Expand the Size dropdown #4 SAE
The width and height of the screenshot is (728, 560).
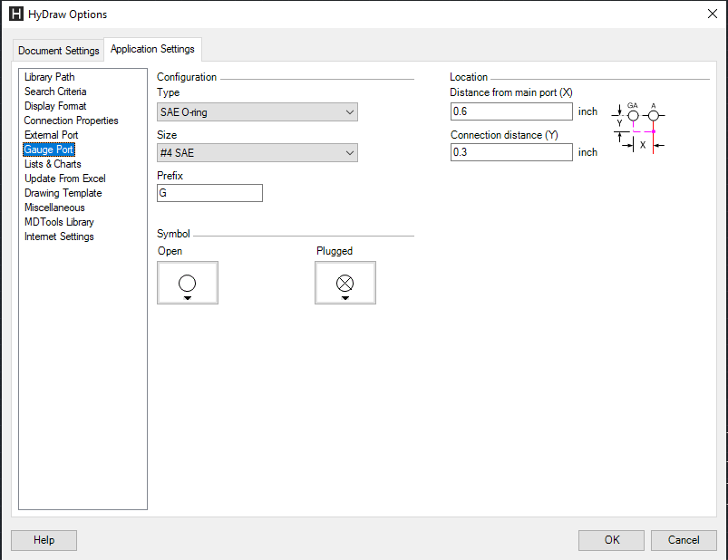click(x=257, y=152)
